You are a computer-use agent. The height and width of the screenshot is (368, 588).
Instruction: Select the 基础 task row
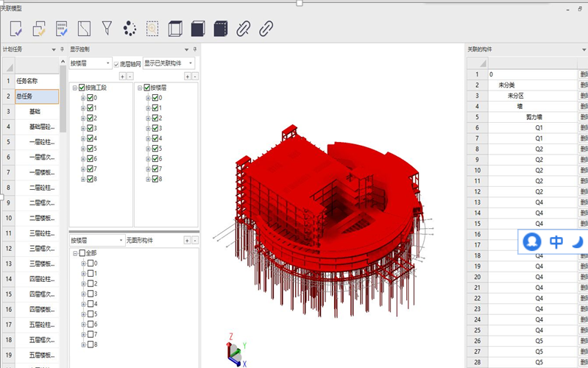[x=37, y=111]
